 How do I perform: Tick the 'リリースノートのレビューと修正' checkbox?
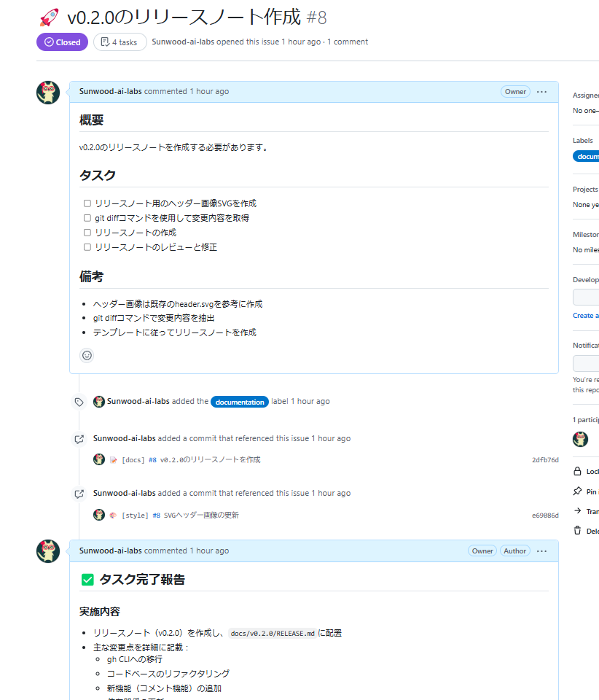pyautogui.click(x=87, y=247)
